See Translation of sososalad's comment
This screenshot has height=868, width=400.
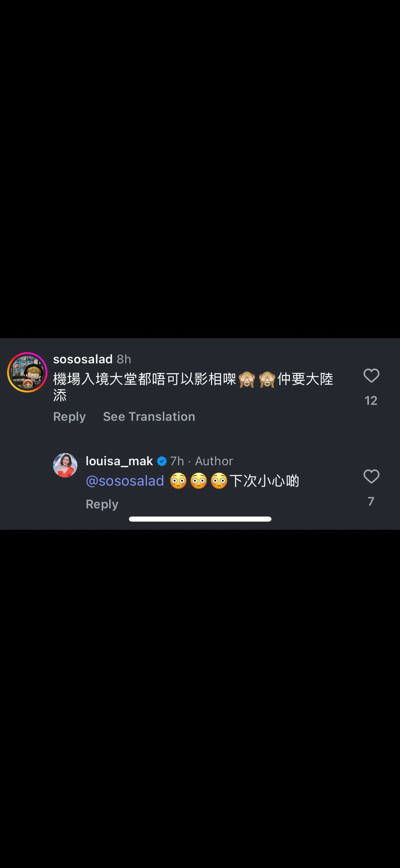[x=149, y=416]
